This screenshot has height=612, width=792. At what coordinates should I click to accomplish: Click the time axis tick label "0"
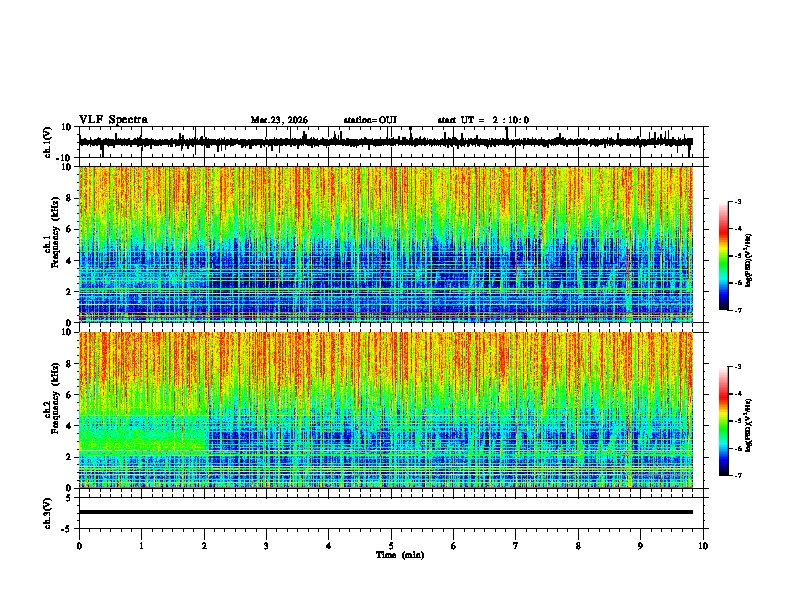(x=79, y=546)
